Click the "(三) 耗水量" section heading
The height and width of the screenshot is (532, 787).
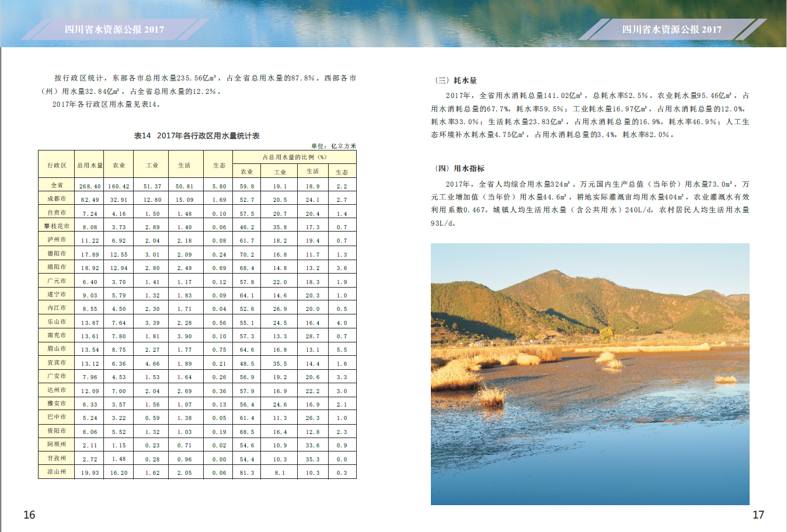point(456,80)
